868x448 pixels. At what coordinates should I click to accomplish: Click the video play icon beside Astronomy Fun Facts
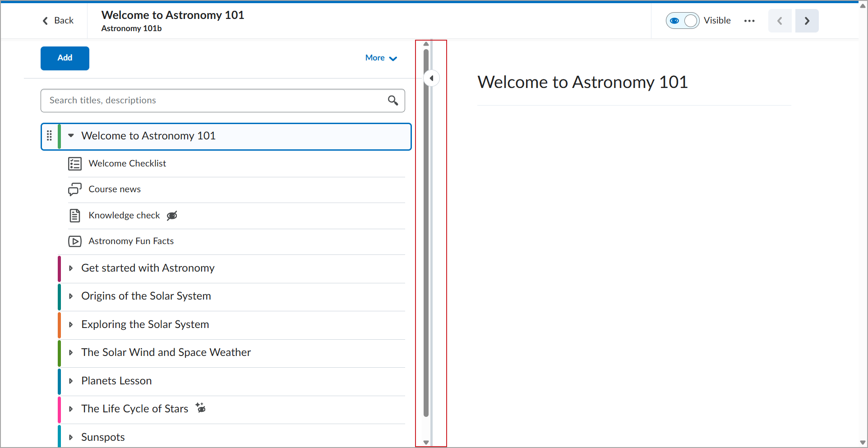(x=75, y=241)
